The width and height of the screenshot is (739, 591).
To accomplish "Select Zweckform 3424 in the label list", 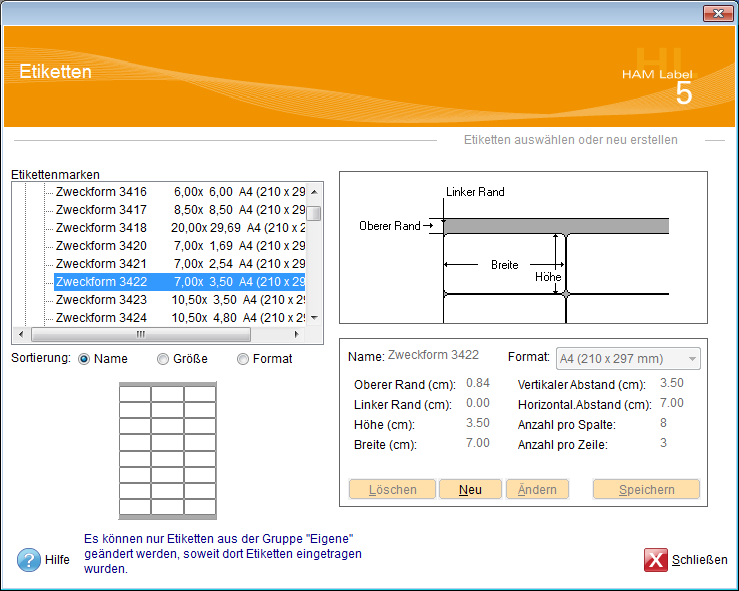I will (180, 318).
